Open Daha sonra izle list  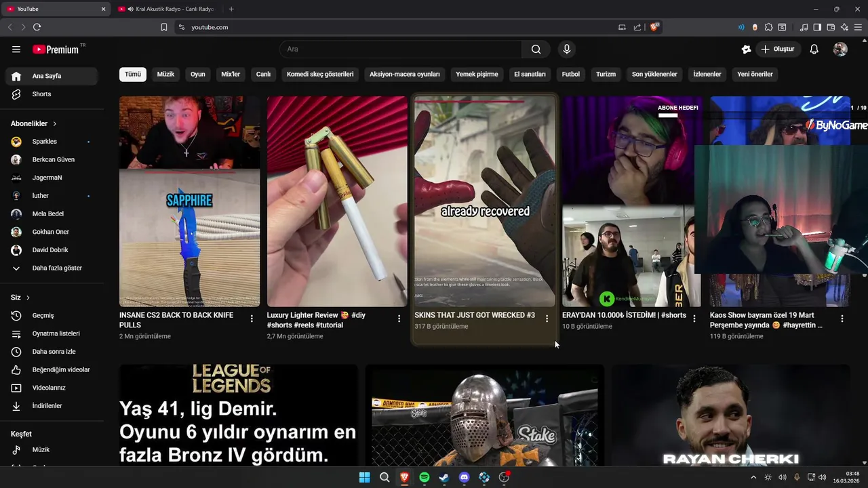click(x=52, y=352)
